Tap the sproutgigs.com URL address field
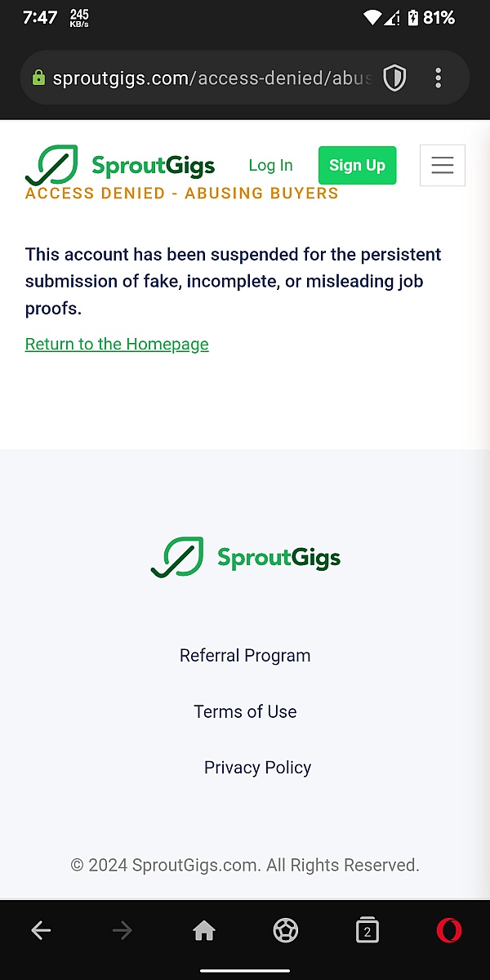490x980 pixels. [x=212, y=78]
